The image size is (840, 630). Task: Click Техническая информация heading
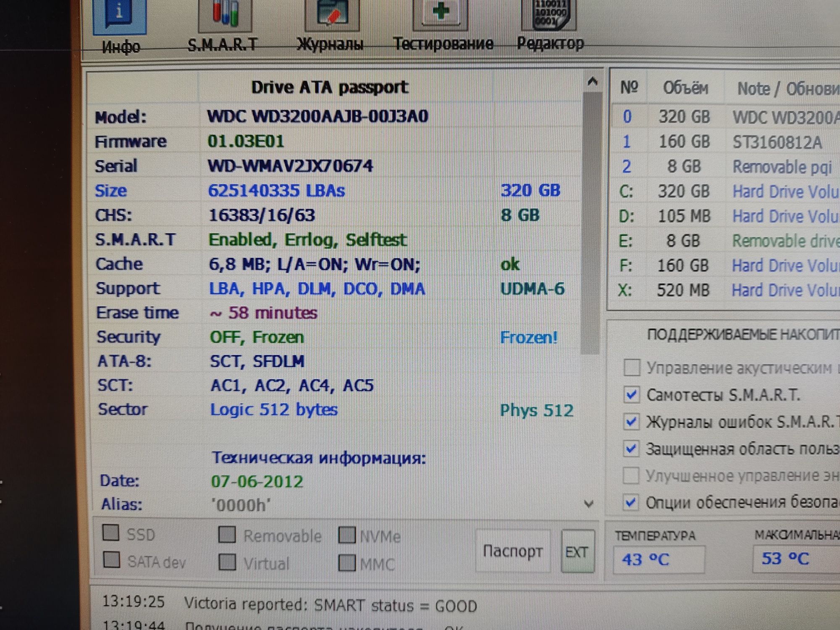(318, 457)
